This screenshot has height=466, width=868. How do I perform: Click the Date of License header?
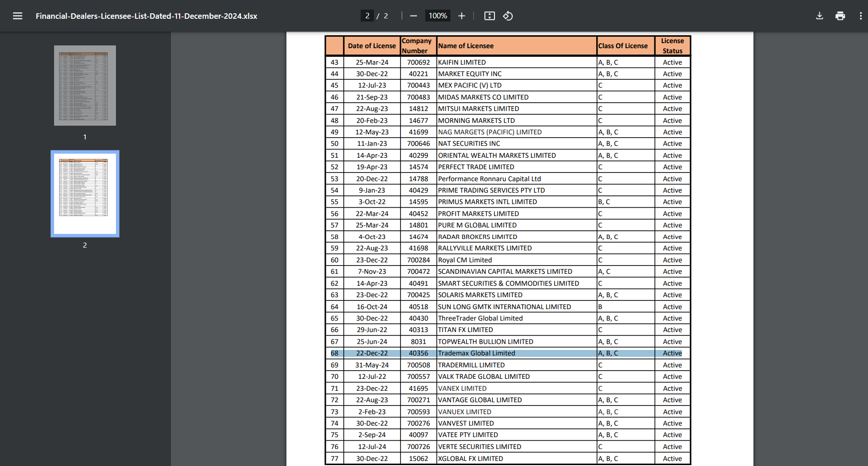pos(372,46)
